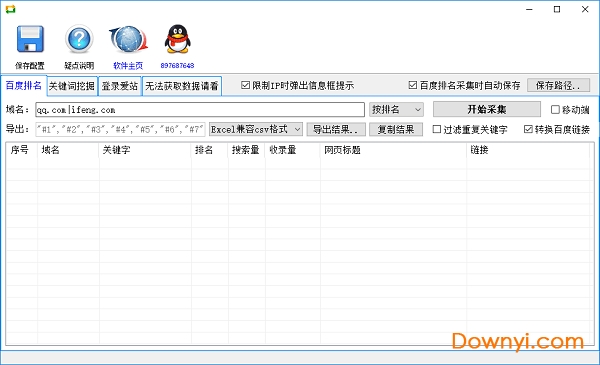Switch to the 百度排名 tab
The height and width of the screenshot is (365, 600).
pos(24,85)
